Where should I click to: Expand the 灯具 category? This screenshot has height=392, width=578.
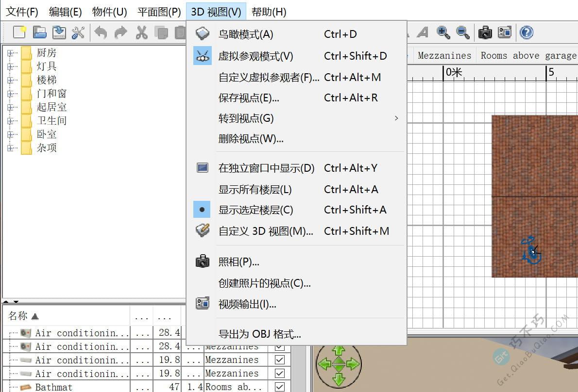[10, 66]
